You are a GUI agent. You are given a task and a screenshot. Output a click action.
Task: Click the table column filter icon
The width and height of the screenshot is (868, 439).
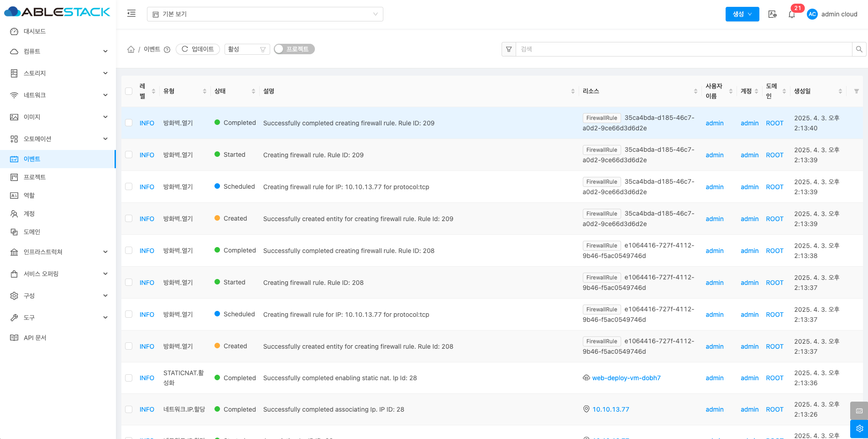[x=856, y=91]
